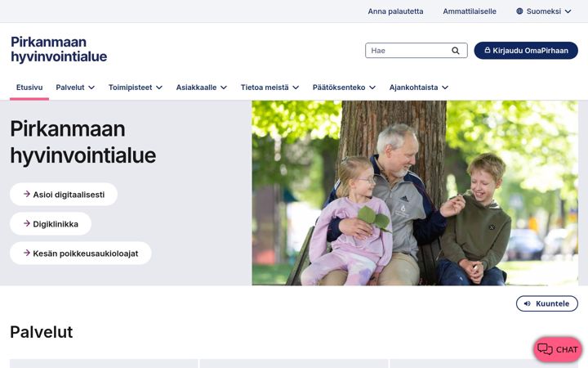The width and height of the screenshot is (588, 368).
Task: Click the large Pirkanmaan hyvinvointialue hero heading
Action: pyautogui.click(x=82, y=142)
